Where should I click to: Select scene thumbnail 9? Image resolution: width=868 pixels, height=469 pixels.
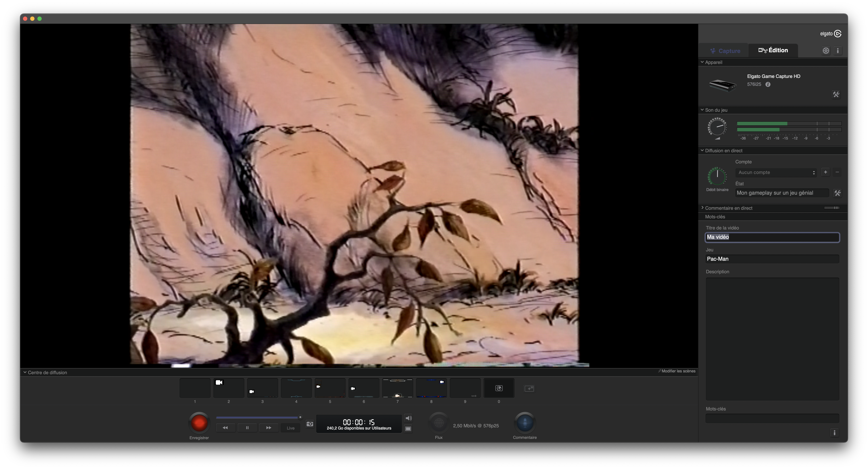pyautogui.click(x=465, y=388)
